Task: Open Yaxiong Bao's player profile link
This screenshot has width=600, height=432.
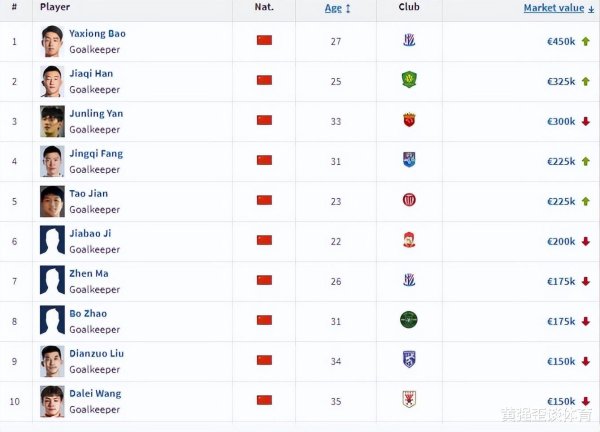Action: pos(97,33)
